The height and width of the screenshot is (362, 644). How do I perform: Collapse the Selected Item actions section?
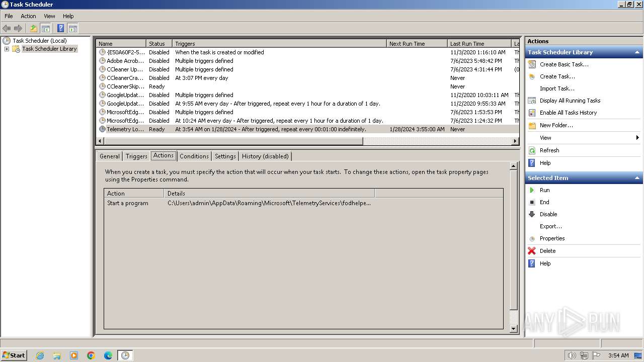(637, 178)
